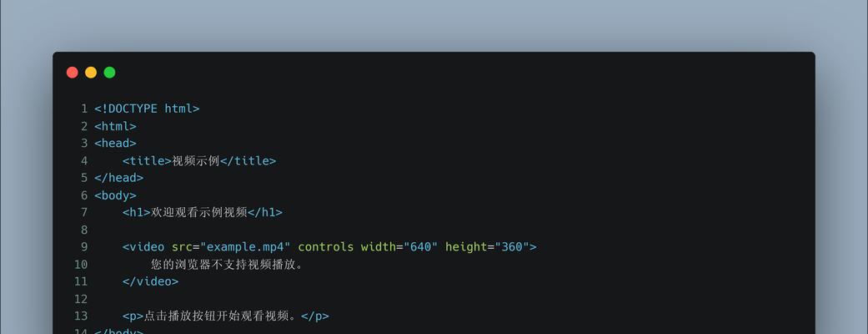
Task: Click the closing </head> tag
Action: click(x=119, y=178)
